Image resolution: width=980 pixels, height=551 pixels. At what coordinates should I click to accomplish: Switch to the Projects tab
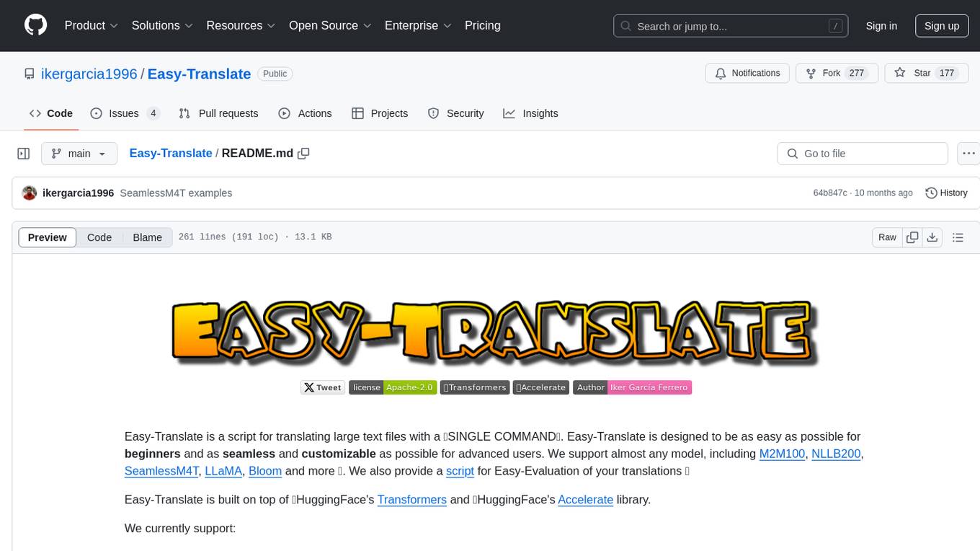[x=380, y=113]
